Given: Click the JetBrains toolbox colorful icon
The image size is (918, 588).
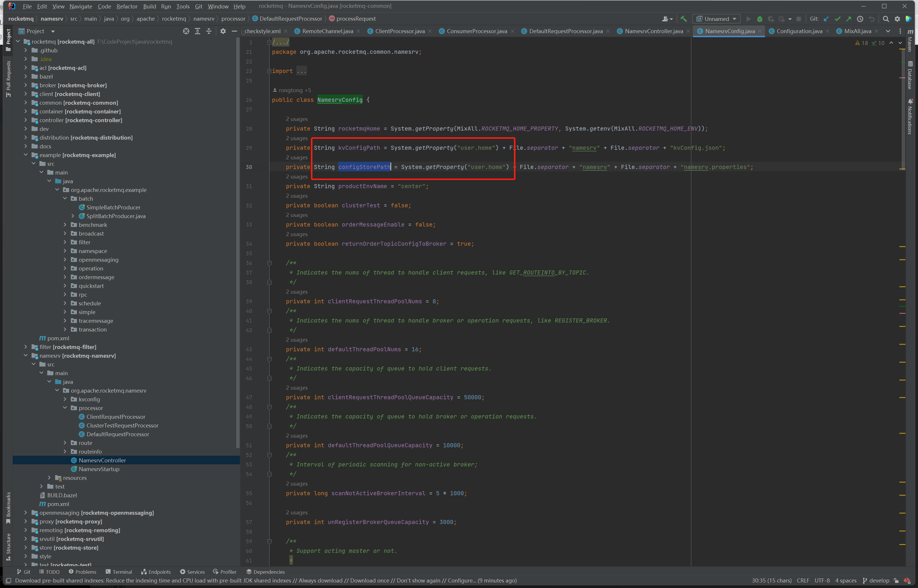Looking at the screenshot, I should (909, 19).
